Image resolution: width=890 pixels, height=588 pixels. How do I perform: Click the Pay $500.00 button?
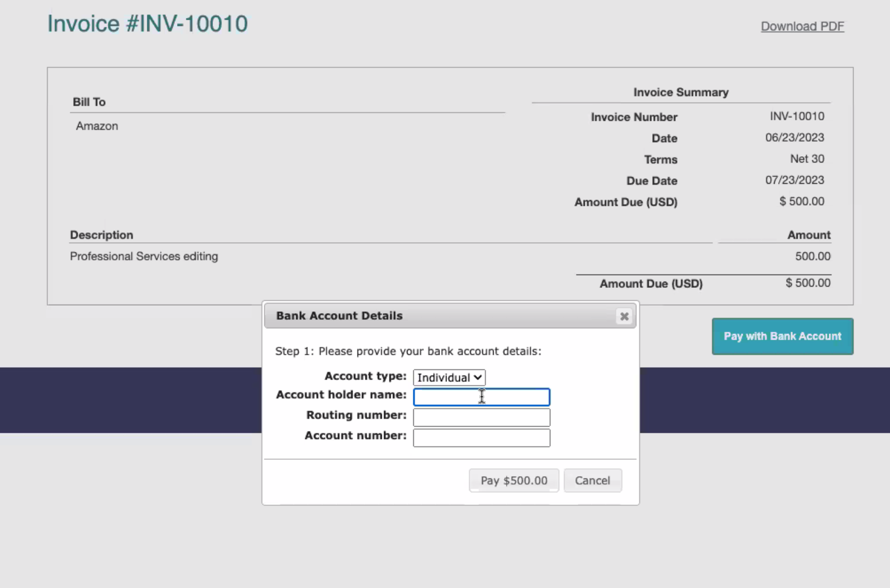pyautogui.click(x=514, y=481)
